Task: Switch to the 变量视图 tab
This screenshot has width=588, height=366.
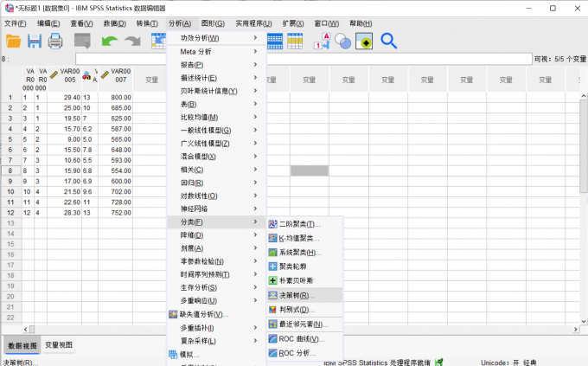Action: 59,345
